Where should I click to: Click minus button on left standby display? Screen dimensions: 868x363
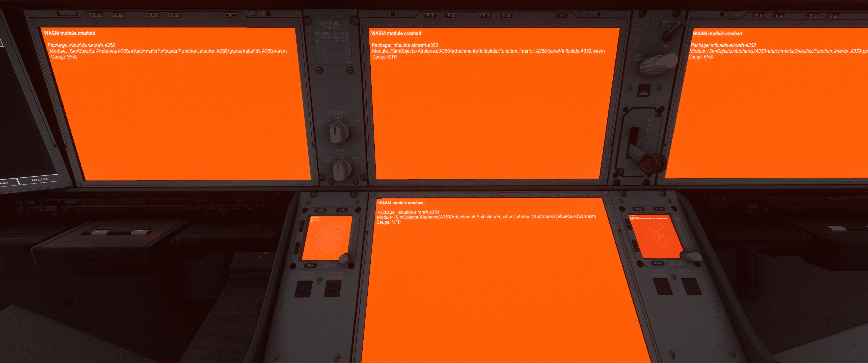point(297,248)
